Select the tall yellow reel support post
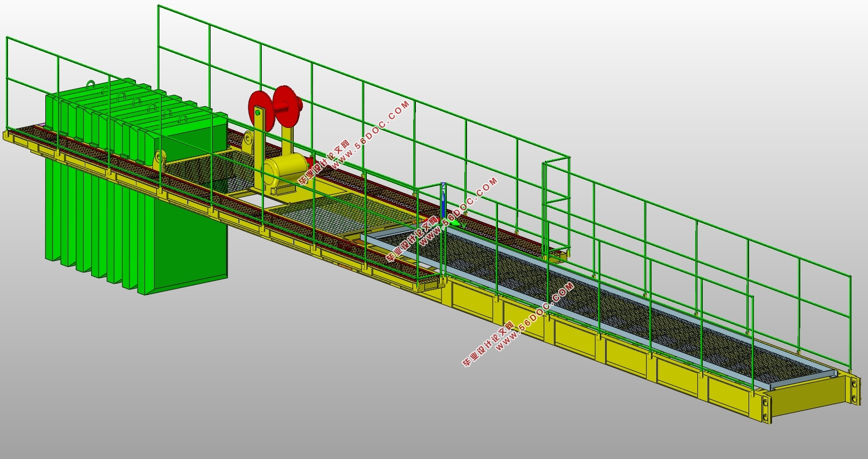This screenshot has height=459, width=868. (x=259, y=148)
